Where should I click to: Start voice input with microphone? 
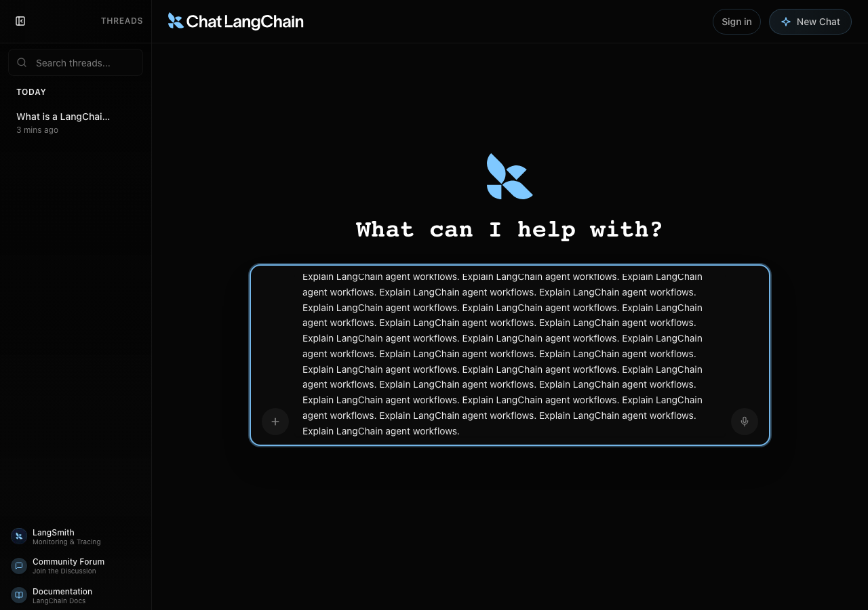tap(745, 422)
